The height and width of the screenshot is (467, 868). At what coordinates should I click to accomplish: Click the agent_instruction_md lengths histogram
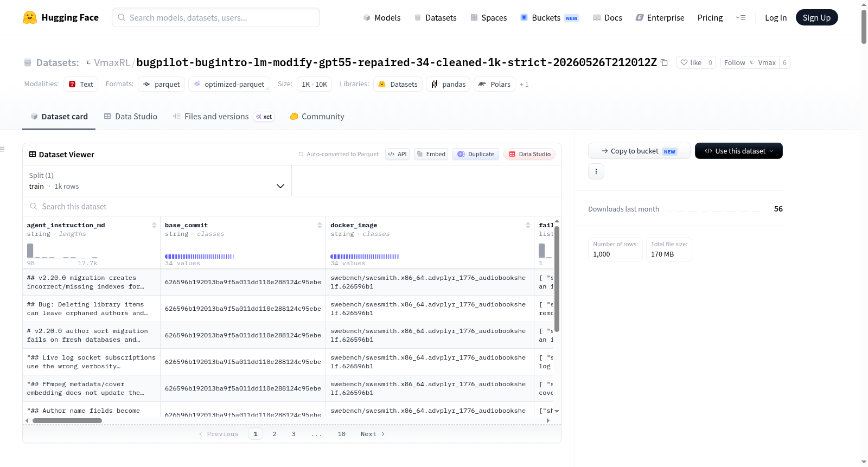coord(62,251)
